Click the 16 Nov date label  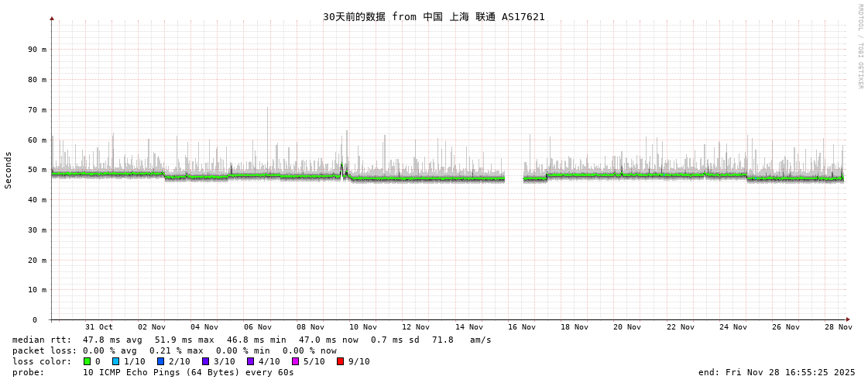pyautogui.click(x=522, y=327)
